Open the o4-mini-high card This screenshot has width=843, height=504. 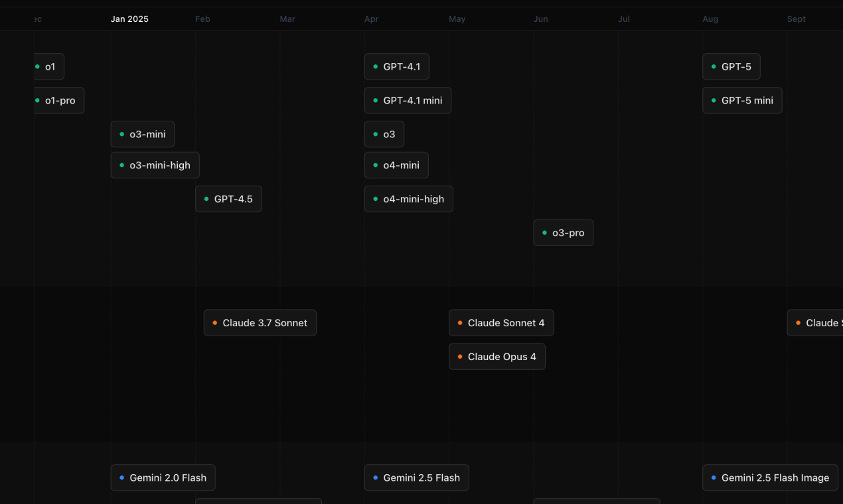tap(408, 198)
